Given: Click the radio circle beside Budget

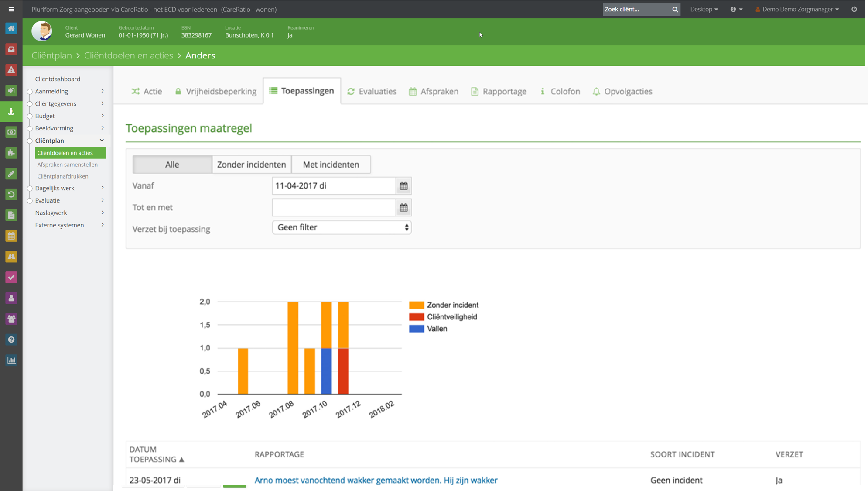Looking at the screenshot, I should [30, 116].
